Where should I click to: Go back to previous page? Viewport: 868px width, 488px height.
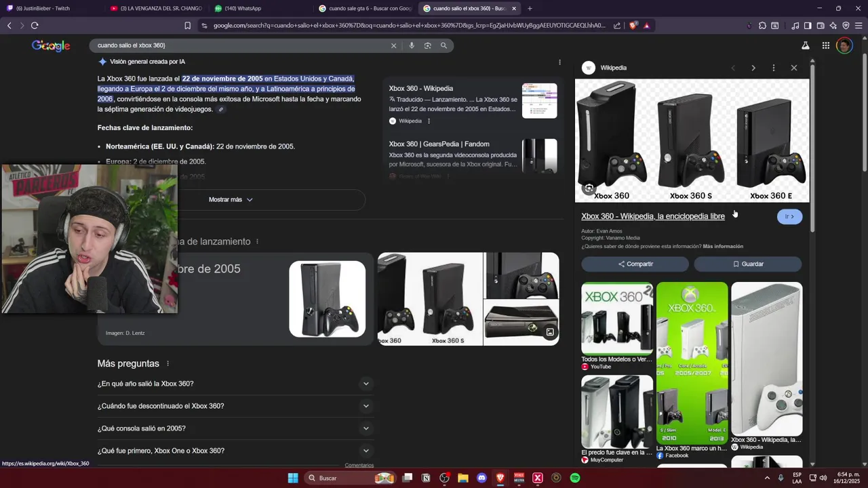9,26
